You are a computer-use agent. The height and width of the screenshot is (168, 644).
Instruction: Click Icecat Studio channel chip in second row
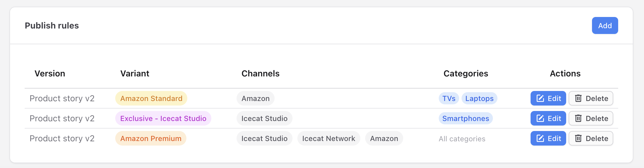point(264,118)
